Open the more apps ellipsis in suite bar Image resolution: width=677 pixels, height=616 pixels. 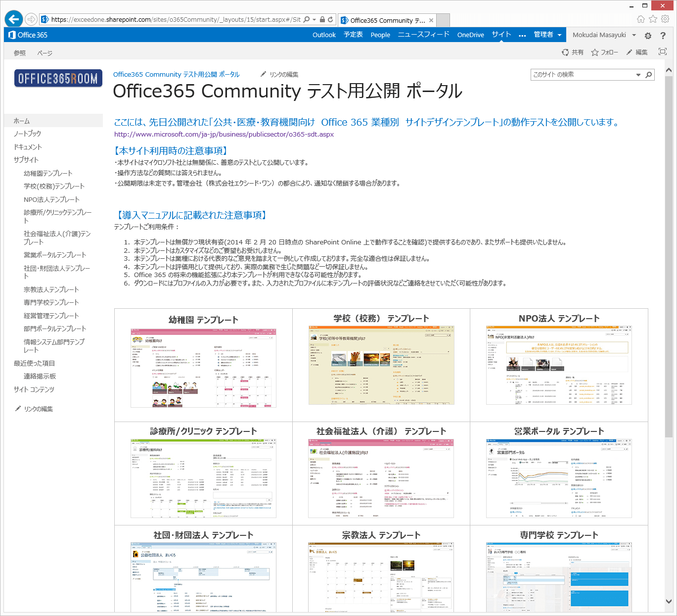point(522,35)
